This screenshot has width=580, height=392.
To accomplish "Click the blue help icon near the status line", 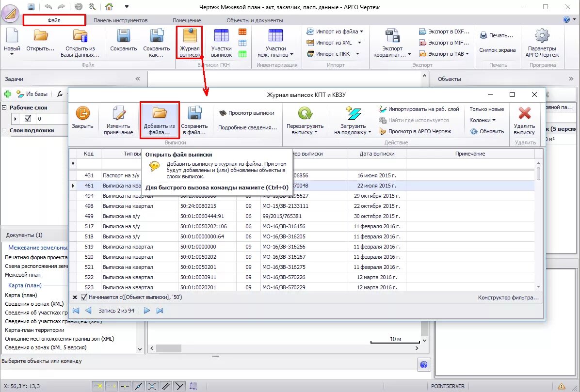I will pos(424,364).
